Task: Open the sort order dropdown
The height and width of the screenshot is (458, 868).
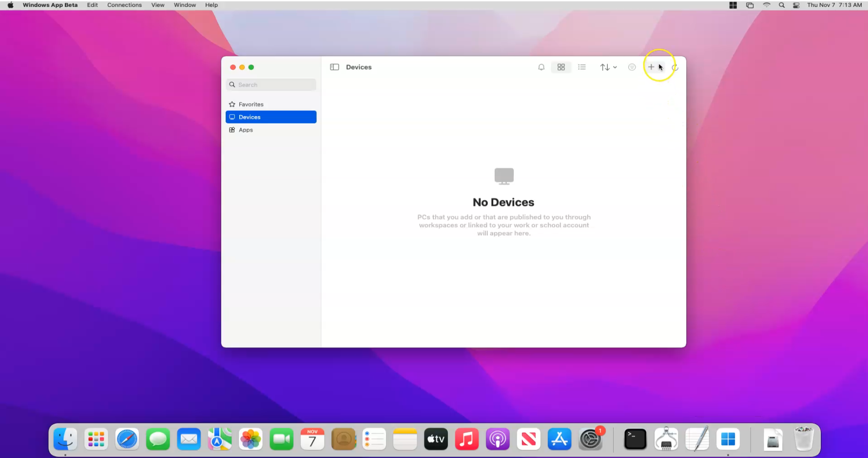Action: pyautogui.click(x=608, y=67)
